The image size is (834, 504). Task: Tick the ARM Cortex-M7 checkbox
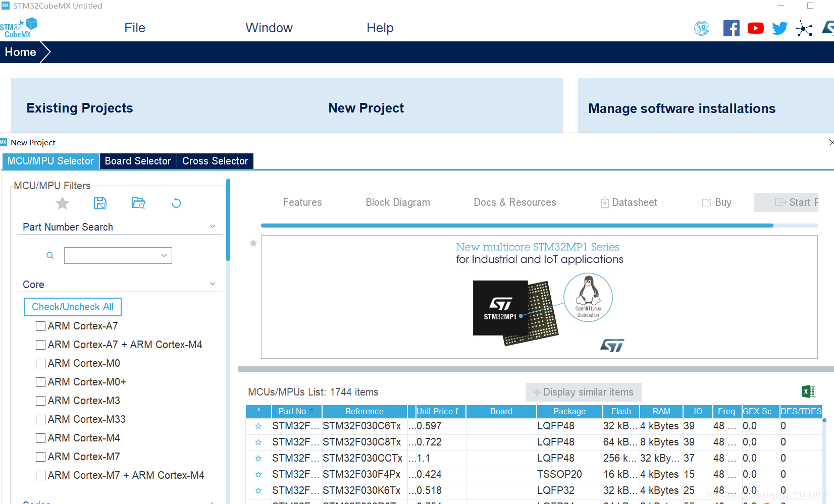[41, 457]
